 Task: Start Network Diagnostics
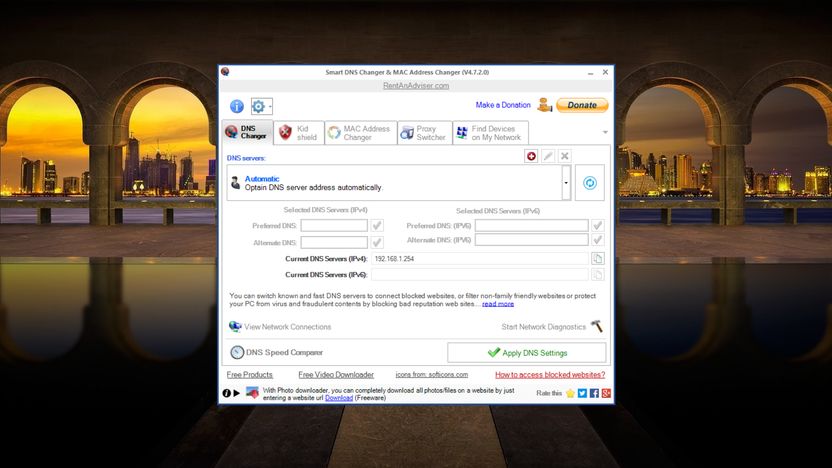coord(543,327)
